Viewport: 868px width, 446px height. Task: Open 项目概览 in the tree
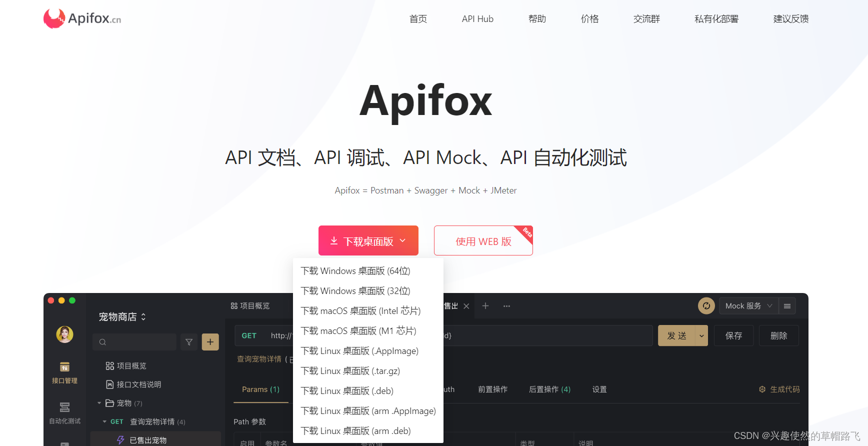(x=126, y=366)
